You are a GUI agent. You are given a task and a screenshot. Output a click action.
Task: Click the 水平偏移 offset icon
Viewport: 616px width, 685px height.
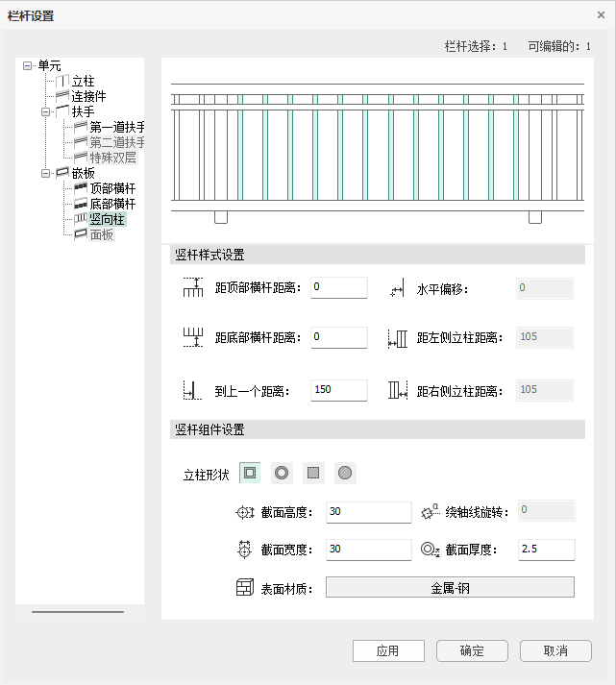(398, 288)
